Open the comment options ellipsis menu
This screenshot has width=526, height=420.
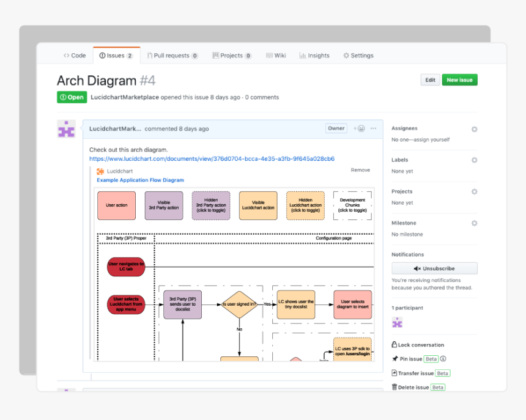coord(373,128)
